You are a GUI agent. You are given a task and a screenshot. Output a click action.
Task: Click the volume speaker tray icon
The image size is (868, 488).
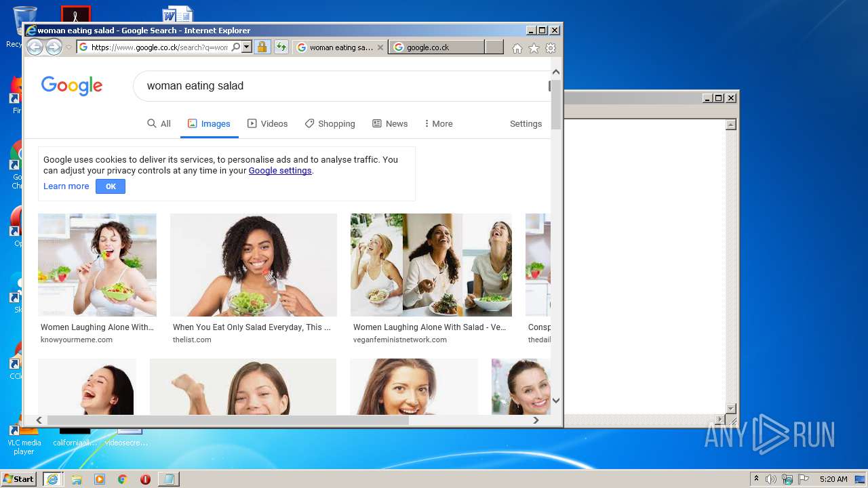(x=771, y=479)
